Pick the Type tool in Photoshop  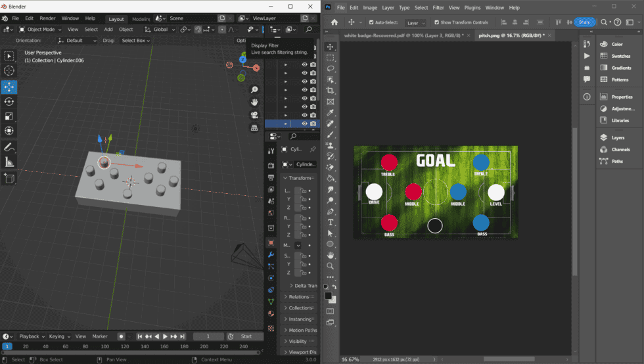(331, 222)
